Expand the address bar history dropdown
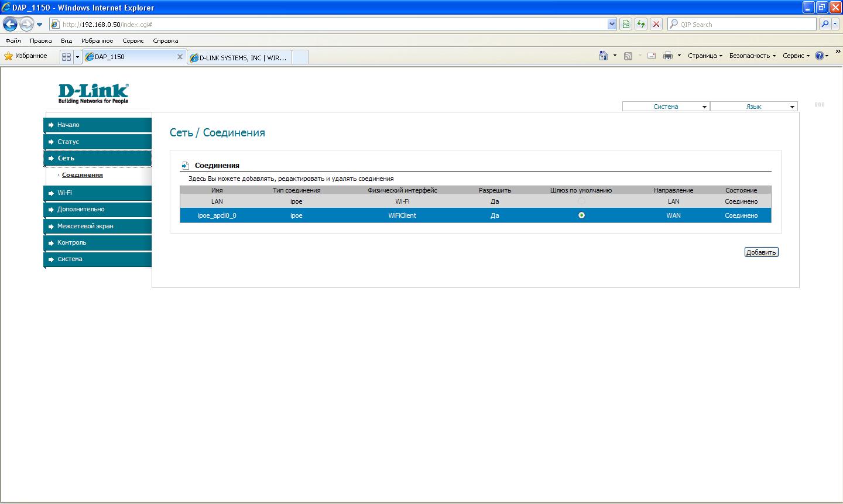The image size is (843, 504). coord(612,24)
